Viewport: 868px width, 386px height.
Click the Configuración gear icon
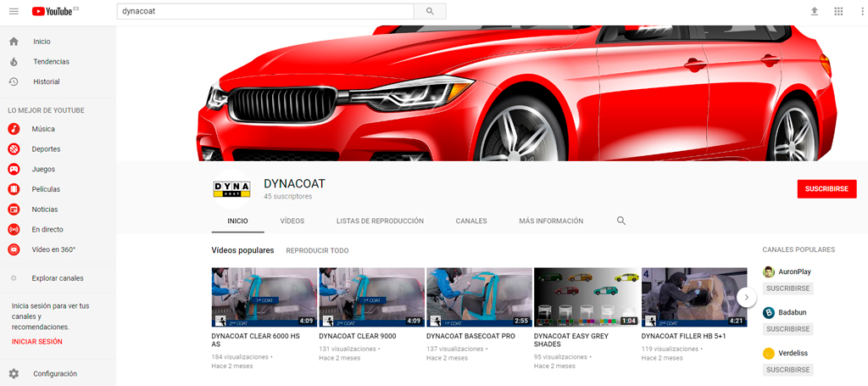pyautogui.click(x=14, y=374)
